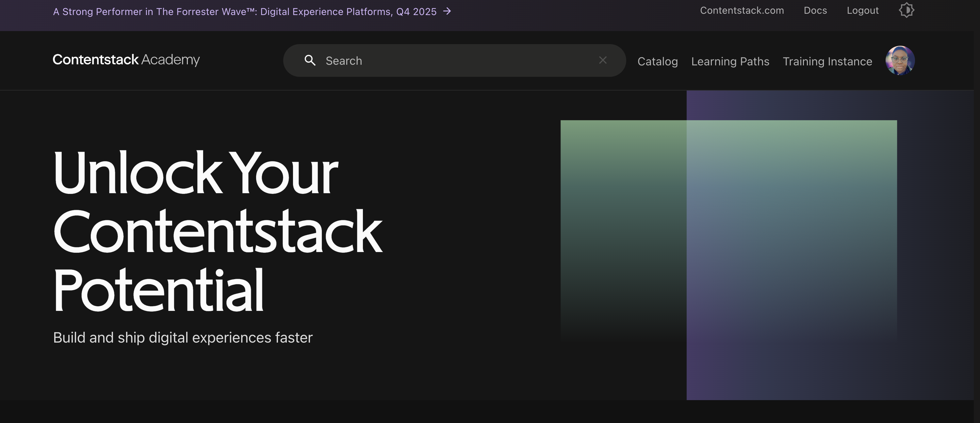Open the Catalog menu item
The width and height of the screenshot is (980, 423).
657,61
